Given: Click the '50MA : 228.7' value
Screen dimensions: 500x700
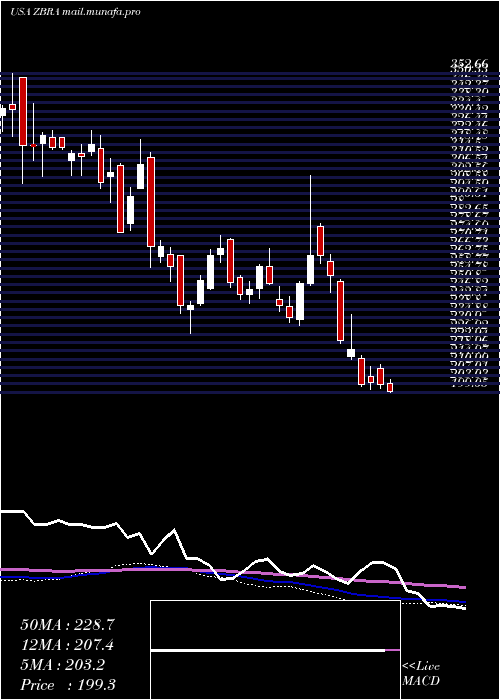Looking at the screenshot, I should point(67,625).
